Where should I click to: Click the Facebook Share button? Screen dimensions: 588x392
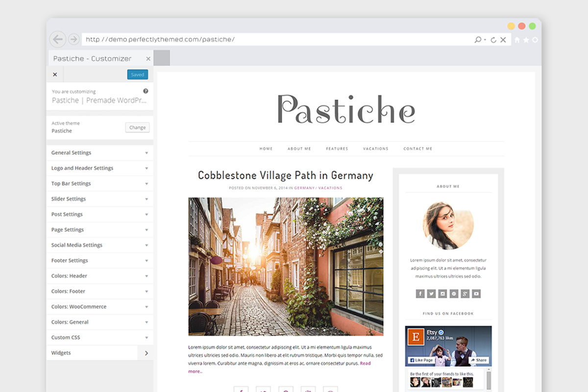[479, 360]
